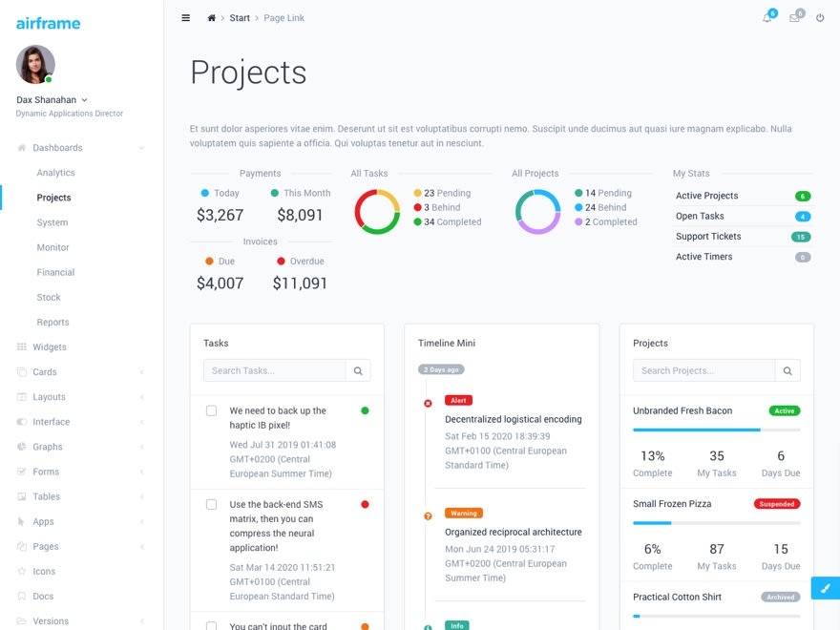
Task: Tick the back-end SMS matrix task checkbox
Action: [x=212, y=504]
